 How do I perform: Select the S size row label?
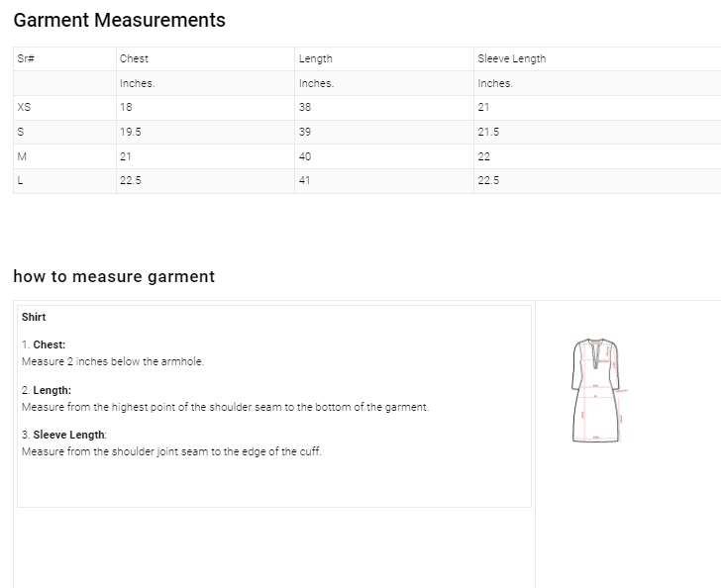[21, 132]
